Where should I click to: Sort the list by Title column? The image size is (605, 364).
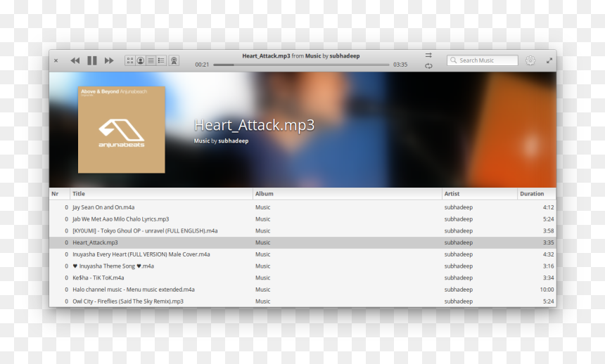pos(161,193)
